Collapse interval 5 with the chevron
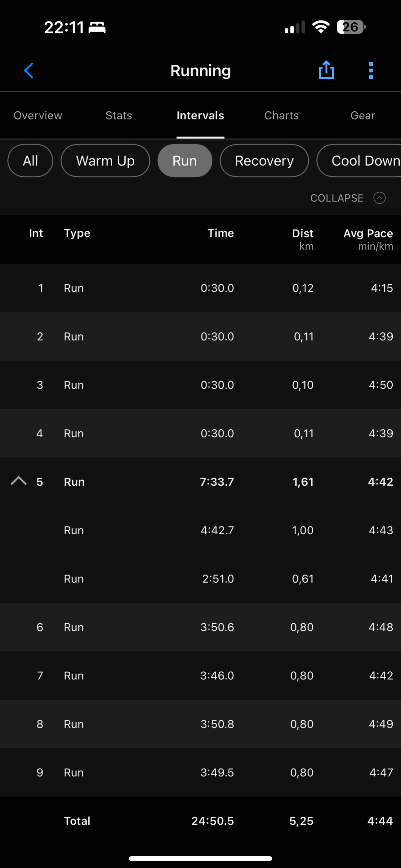The width and height of the screenshot is (401, 868). pos(19,481)
